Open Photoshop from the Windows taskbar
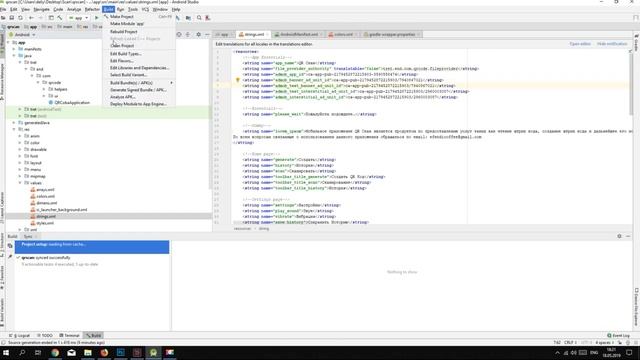The image size is (640, 360). pyautogui.click(x=120, y=353)
